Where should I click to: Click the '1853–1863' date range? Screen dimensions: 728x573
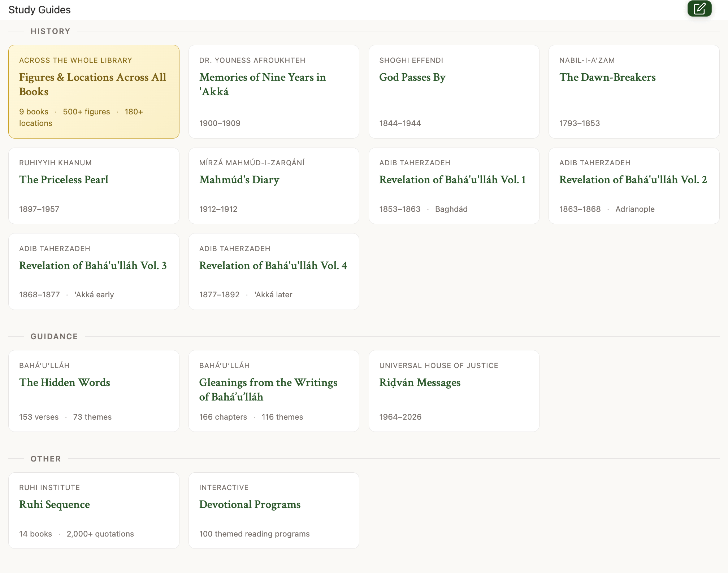point(400,209)
